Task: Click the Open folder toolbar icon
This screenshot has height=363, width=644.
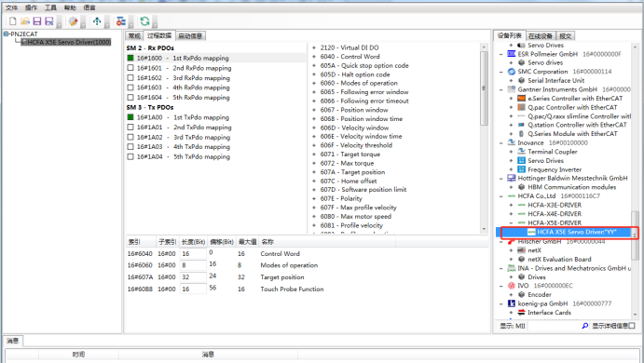Action: [x=25, y=20]
